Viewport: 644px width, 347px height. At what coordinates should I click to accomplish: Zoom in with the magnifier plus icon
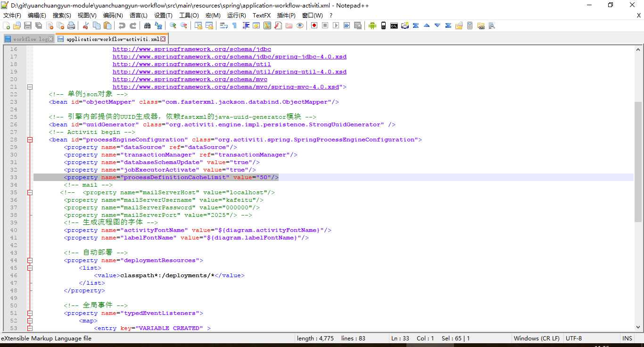[173, 25]
